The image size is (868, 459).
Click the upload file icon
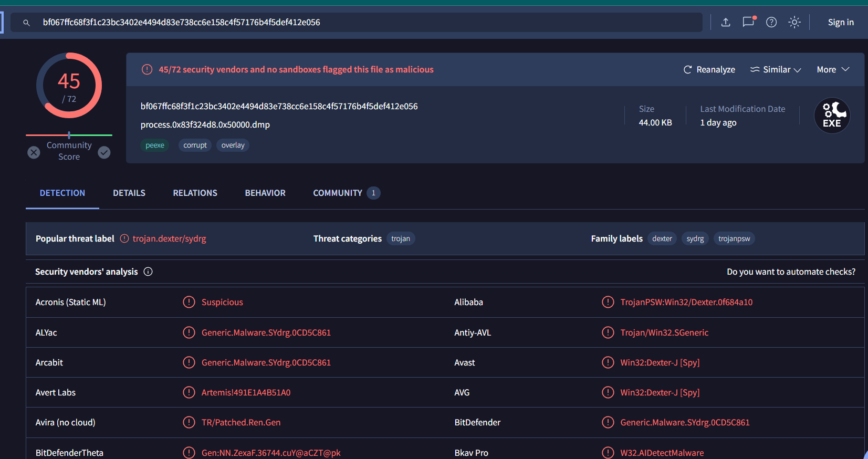click(x=726, y=22)
